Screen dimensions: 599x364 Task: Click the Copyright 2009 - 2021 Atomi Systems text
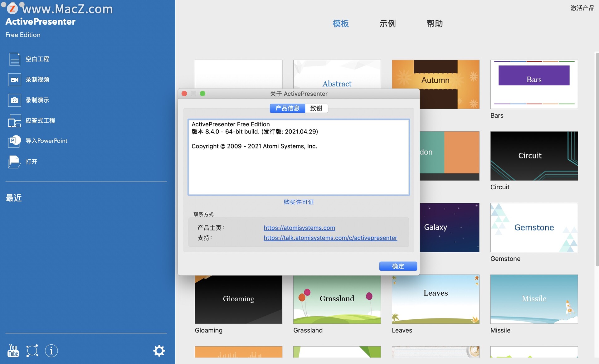(254, 146)
